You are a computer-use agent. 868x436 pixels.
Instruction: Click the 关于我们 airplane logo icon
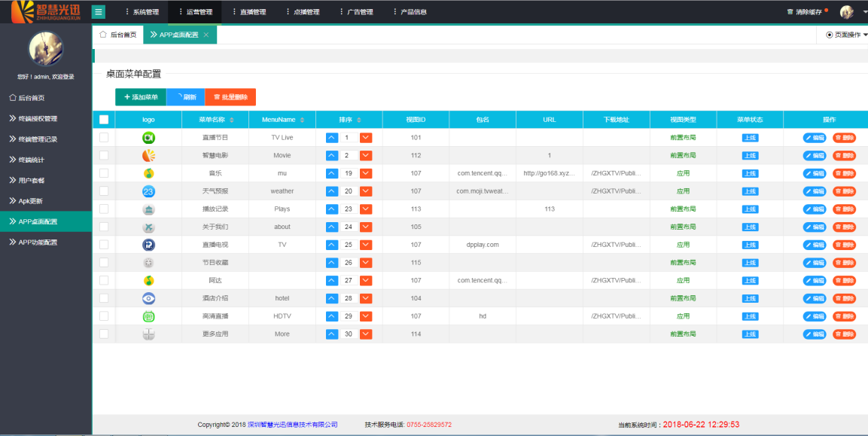click(148, 227)
